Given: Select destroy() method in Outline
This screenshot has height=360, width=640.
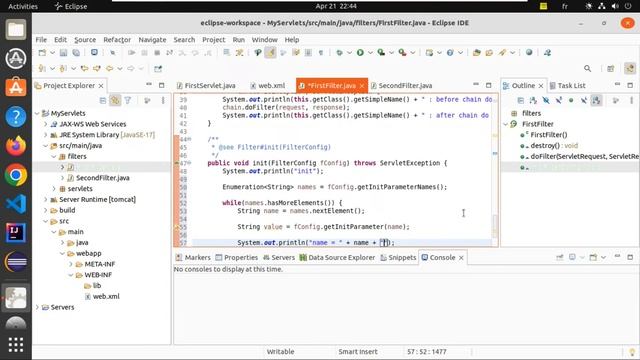Looking at the screenshot, I should [x=549, y=145].
